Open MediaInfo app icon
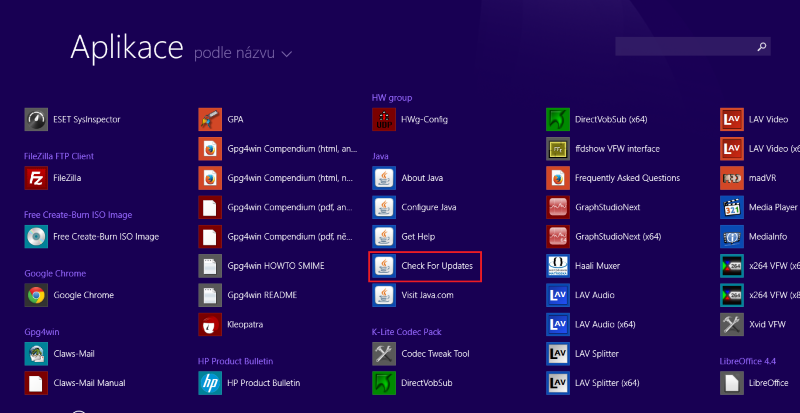 [732, 237]
